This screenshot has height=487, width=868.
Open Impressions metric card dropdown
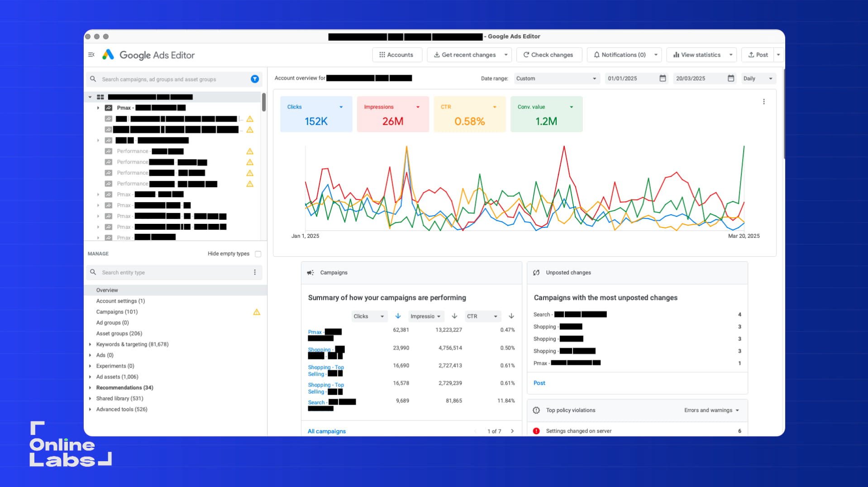click(x=418, y=107)
